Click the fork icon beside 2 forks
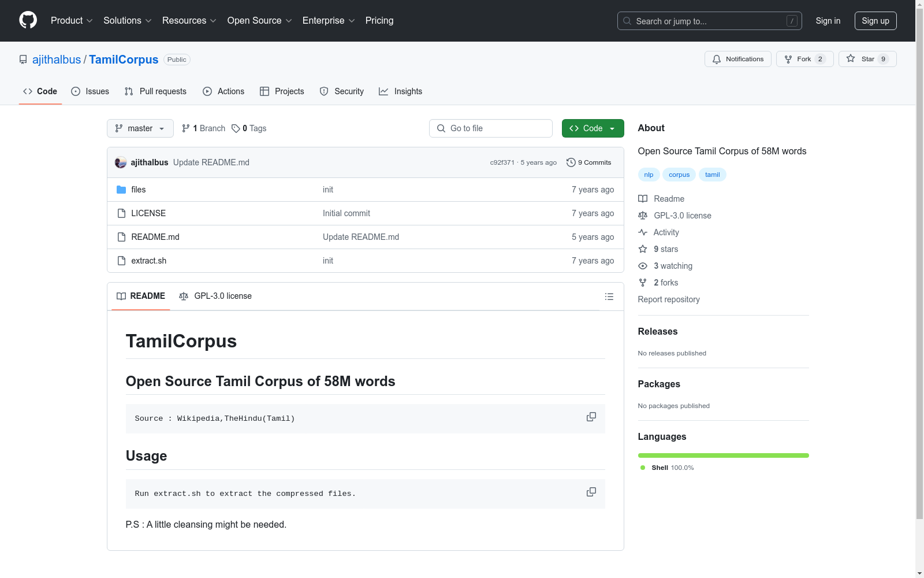This screenshot has width=924, height=578. [x=643, y=283]
